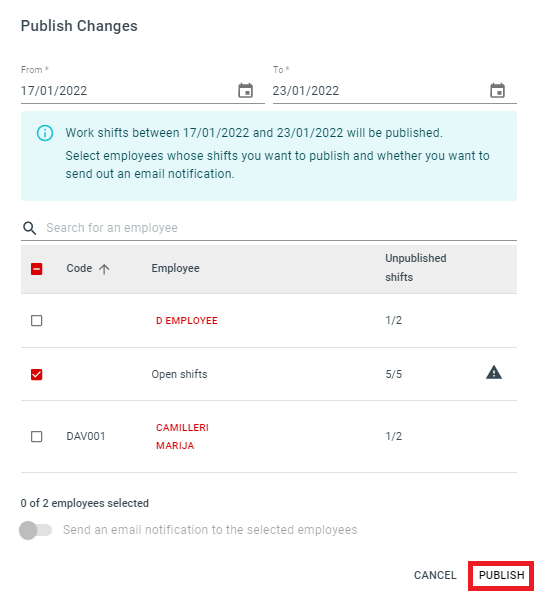Open the To date calendar picker
The height and width of the screenshot is (600, 535).
(x=497, y=91)
